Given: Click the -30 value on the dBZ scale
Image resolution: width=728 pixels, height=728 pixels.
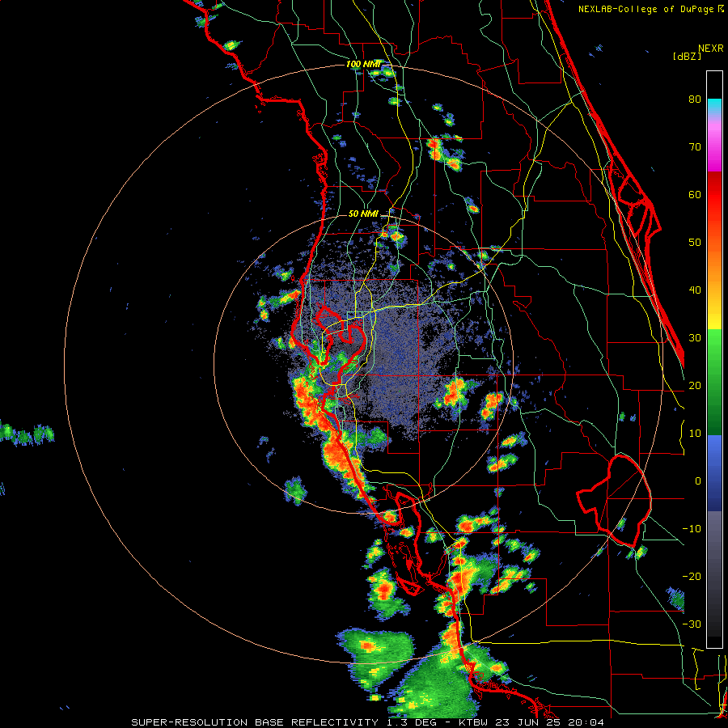Looking at the screenshot, I should click(692, 624).
